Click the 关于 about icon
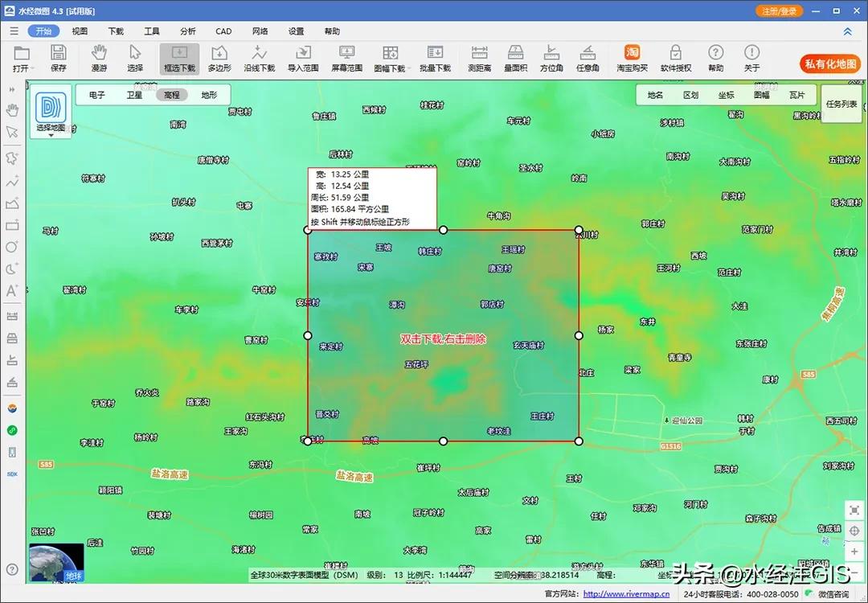The image size is (868, 603). pyautogui.click(x=751, y=59)
